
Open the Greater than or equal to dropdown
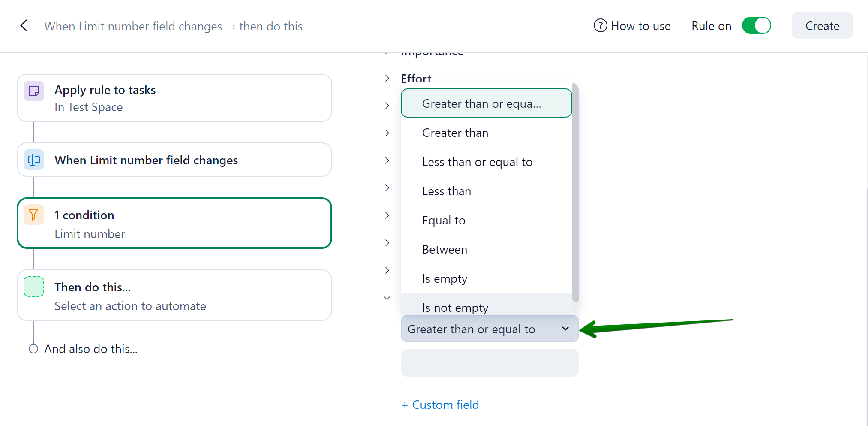point(489,329)
